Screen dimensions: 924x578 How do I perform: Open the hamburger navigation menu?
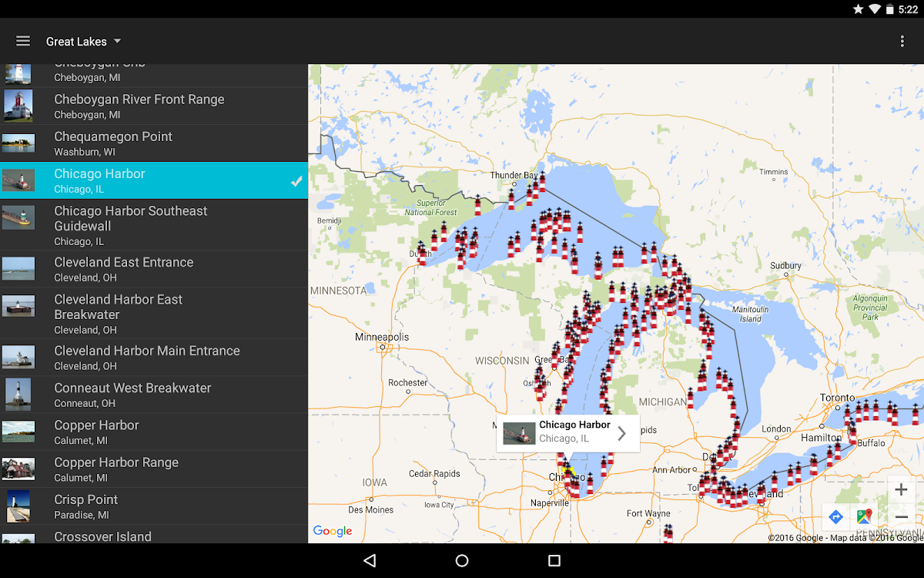point(23,41)
